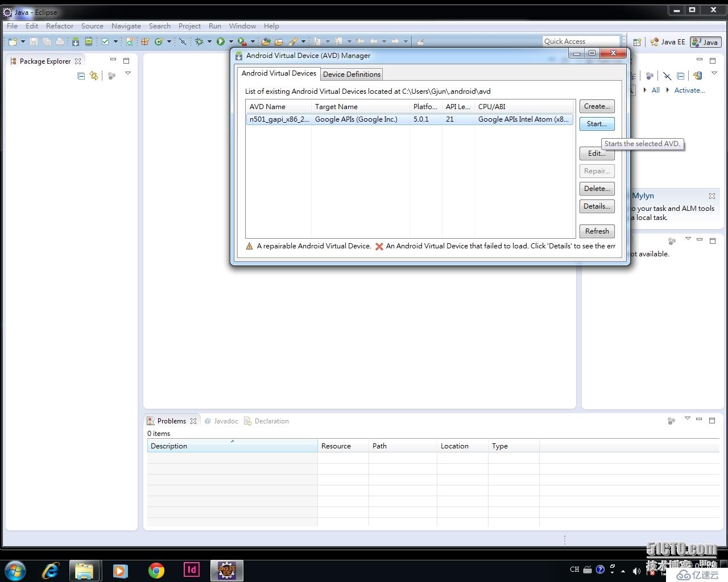Viewport: 728px width, 582px height.
Task: Click the Android Lint check icon
Action: 105,41
